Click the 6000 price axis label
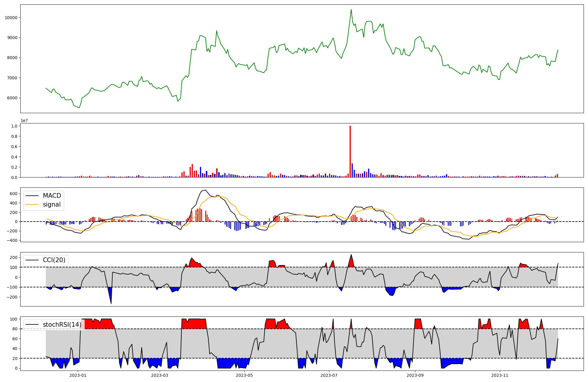Viewport: 588px width, 382px height. pos(12,98)
